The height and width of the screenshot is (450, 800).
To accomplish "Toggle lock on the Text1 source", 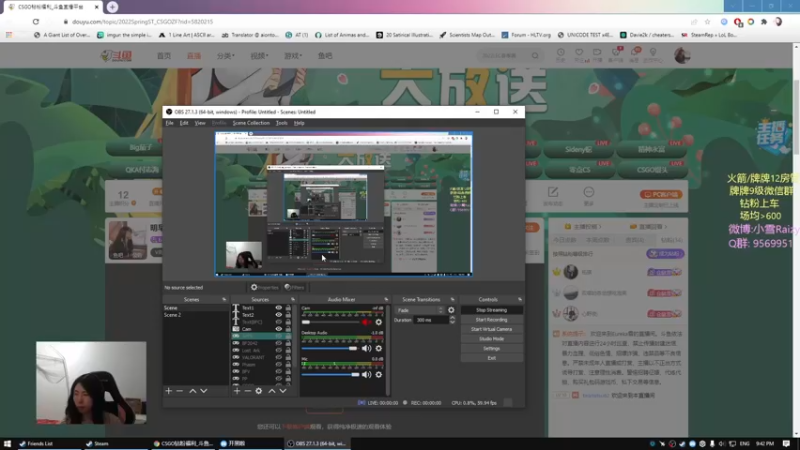I will (x=288, y=308).
